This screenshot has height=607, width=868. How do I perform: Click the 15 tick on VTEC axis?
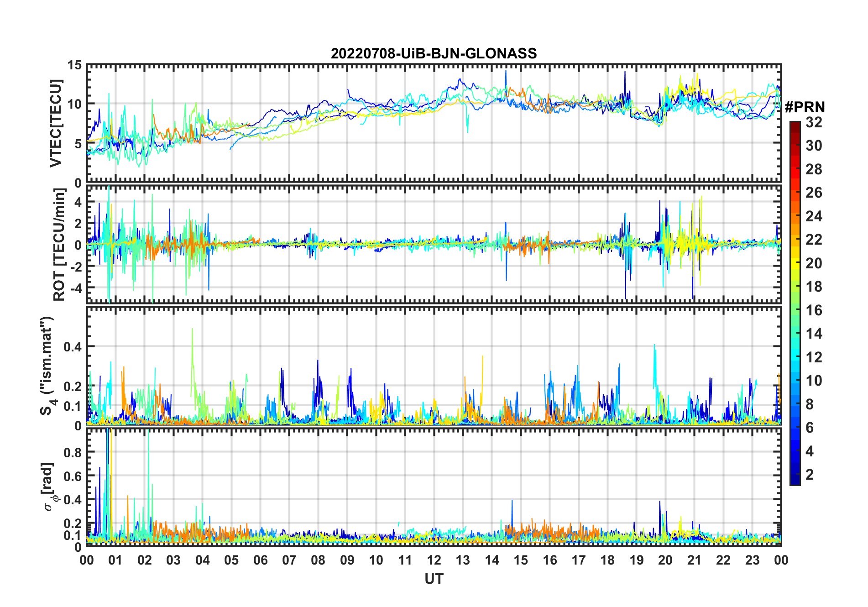[74, 66]
